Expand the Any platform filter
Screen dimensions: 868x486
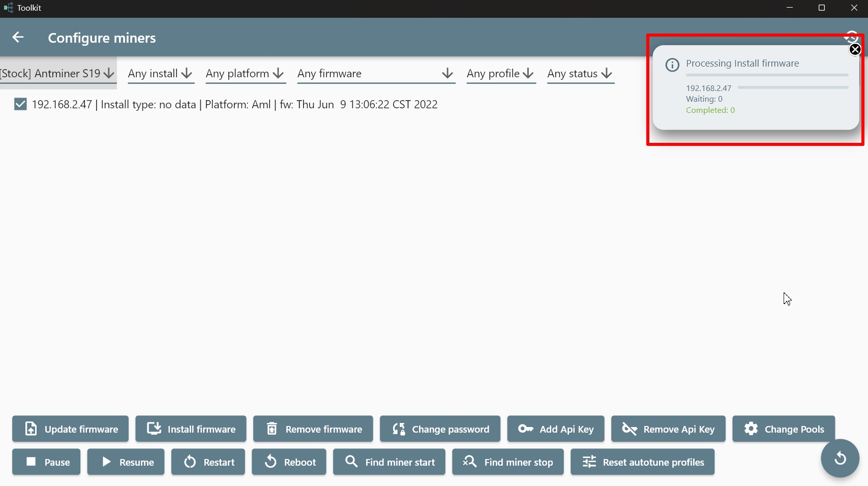click(245, 73)
